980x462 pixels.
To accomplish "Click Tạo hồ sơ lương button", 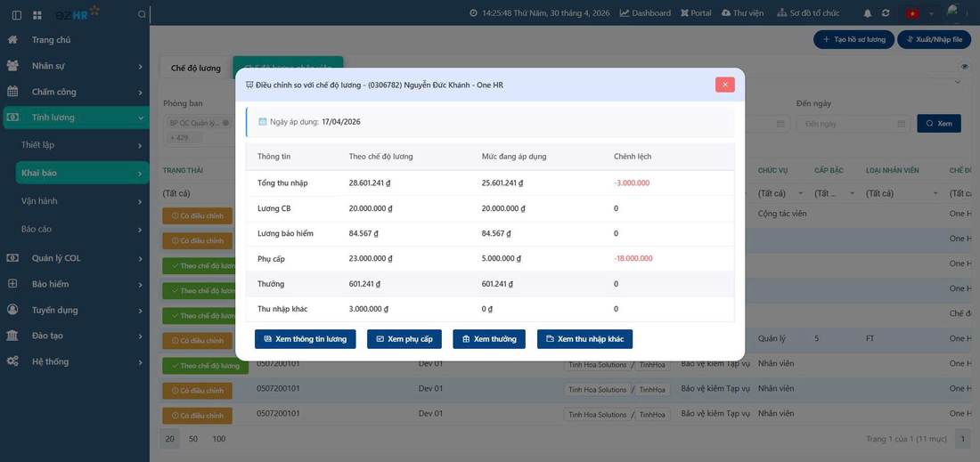I will click(853, 39).
